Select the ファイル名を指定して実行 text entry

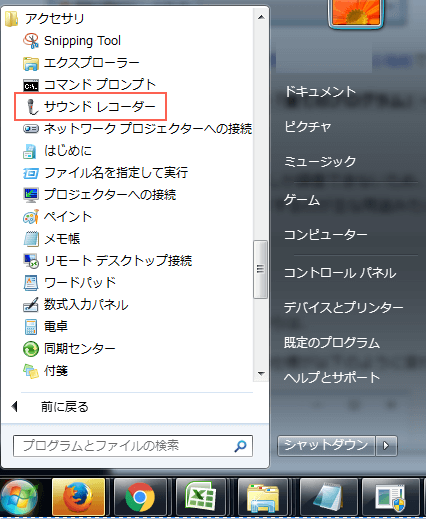[116, 173]
